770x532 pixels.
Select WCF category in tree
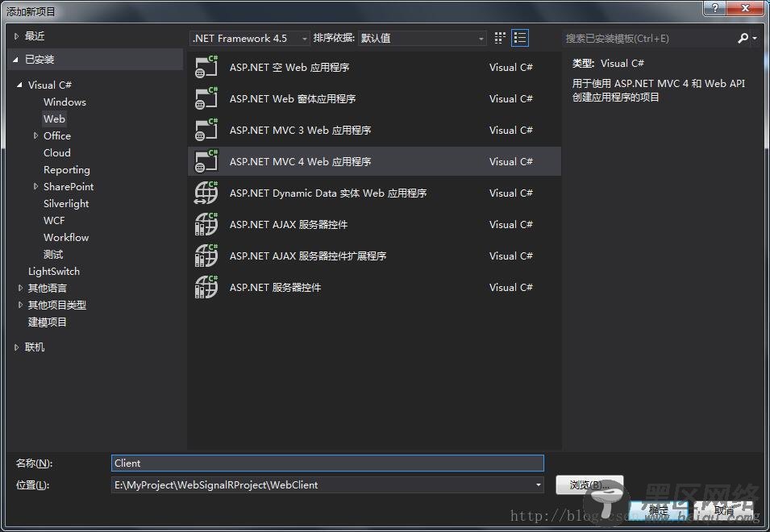pos(54,220)
